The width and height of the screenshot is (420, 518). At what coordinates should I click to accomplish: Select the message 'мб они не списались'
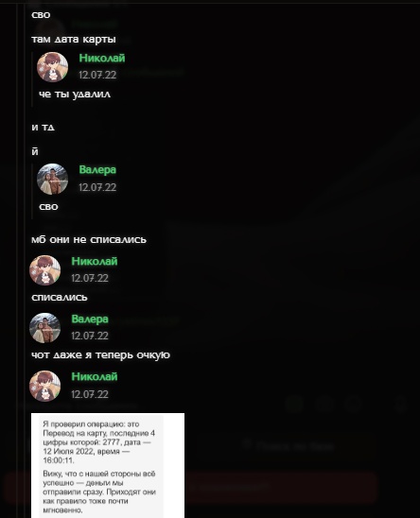coord(89,239)
